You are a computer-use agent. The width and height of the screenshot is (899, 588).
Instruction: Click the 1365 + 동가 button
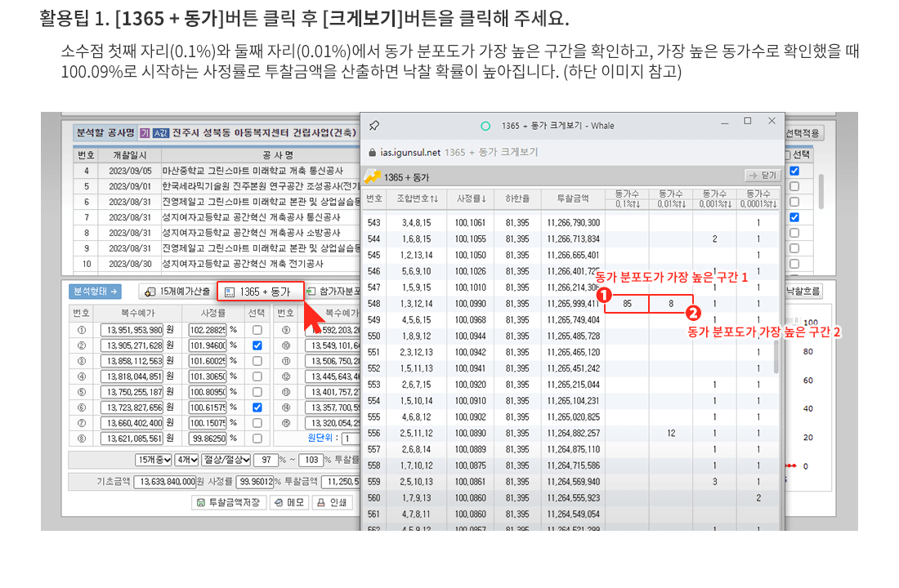(x=260, y=292)
